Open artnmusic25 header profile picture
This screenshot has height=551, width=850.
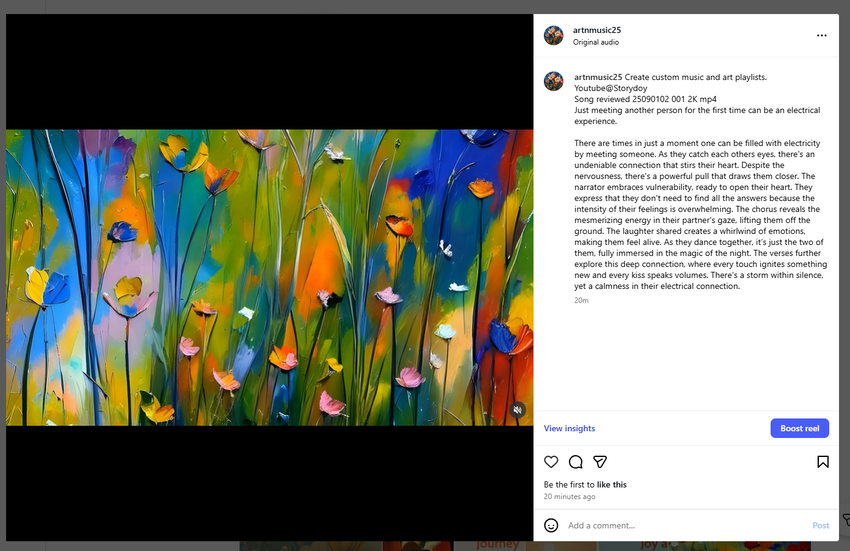[553, 35]
